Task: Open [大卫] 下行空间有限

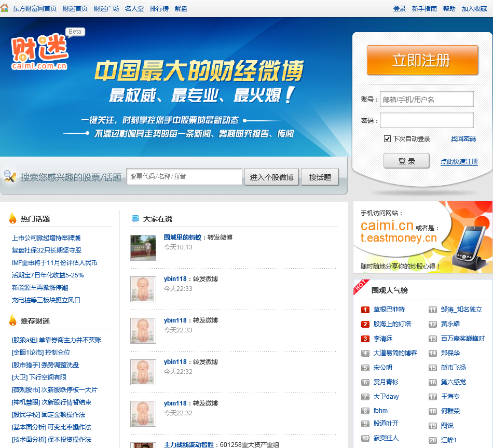Action: pyautogui.click(x=39, y=377)
